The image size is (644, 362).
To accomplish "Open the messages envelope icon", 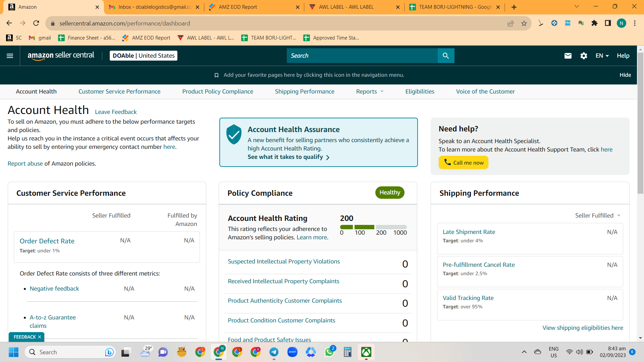I will (x=568, y=56).
